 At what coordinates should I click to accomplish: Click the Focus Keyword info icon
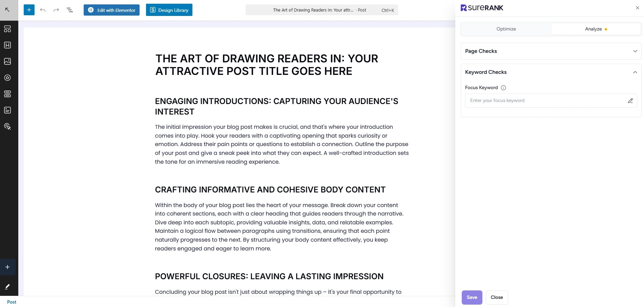pos(503,88)
